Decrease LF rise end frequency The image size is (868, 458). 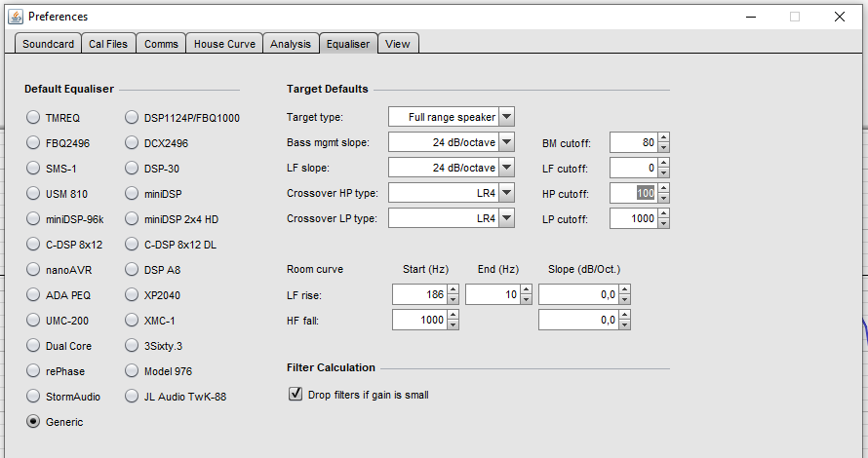(x=526, y=300)
